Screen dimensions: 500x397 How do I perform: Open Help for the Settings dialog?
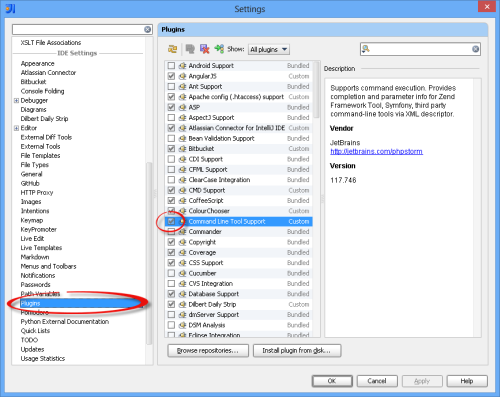[x=467, y=381]
